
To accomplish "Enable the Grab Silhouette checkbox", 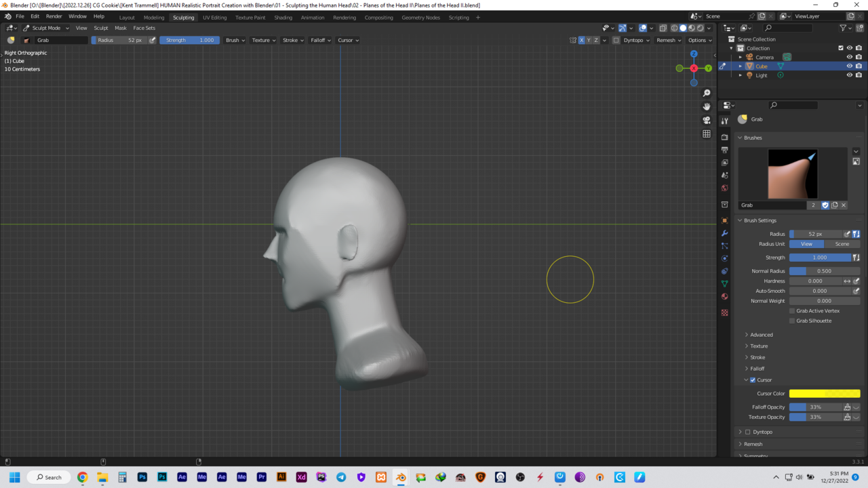I will coord(792,321).
